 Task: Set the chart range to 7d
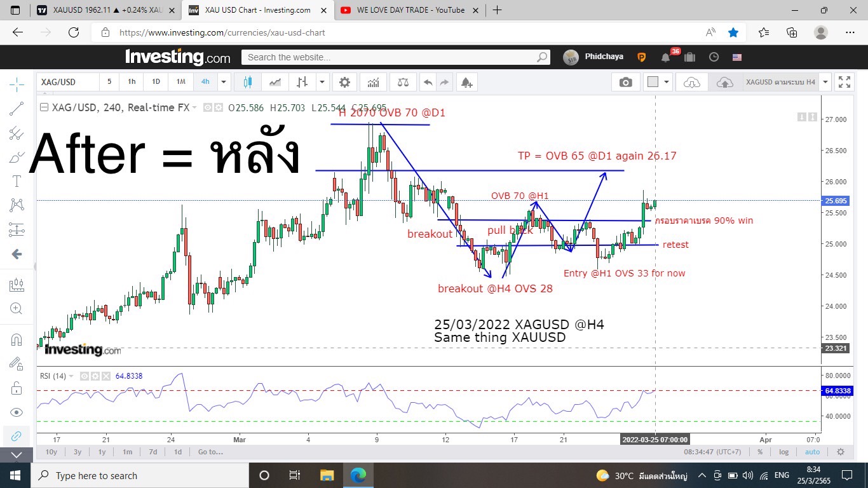tap(153, 452)
